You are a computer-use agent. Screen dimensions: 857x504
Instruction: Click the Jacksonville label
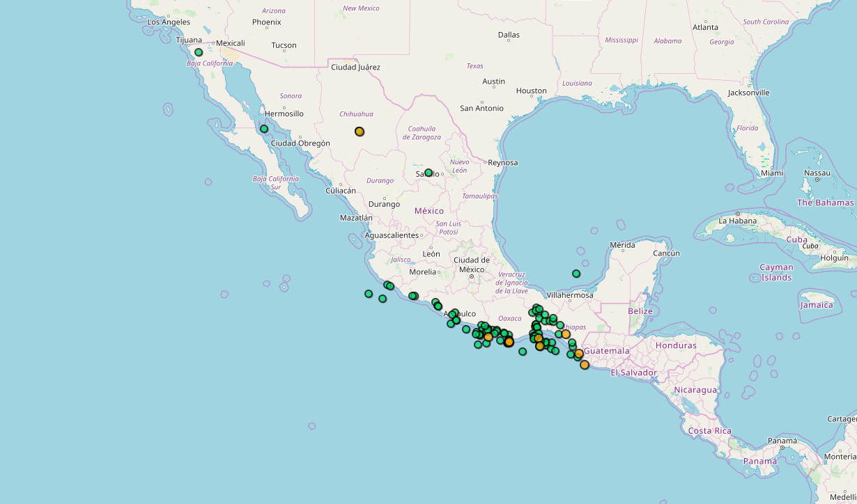point(749,93)
